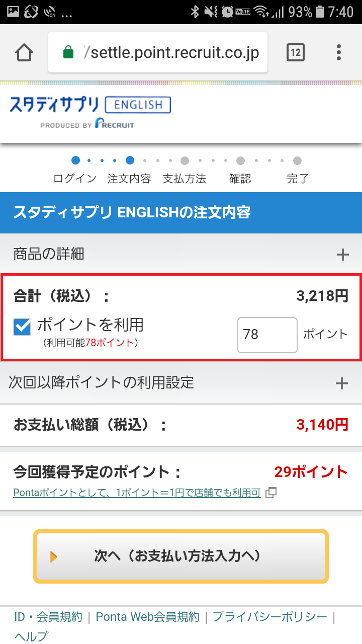This screenshot has width=362, height=644.
Task: Click 次へ（お支払い方法入力へ） button
Action: (181, 556)
